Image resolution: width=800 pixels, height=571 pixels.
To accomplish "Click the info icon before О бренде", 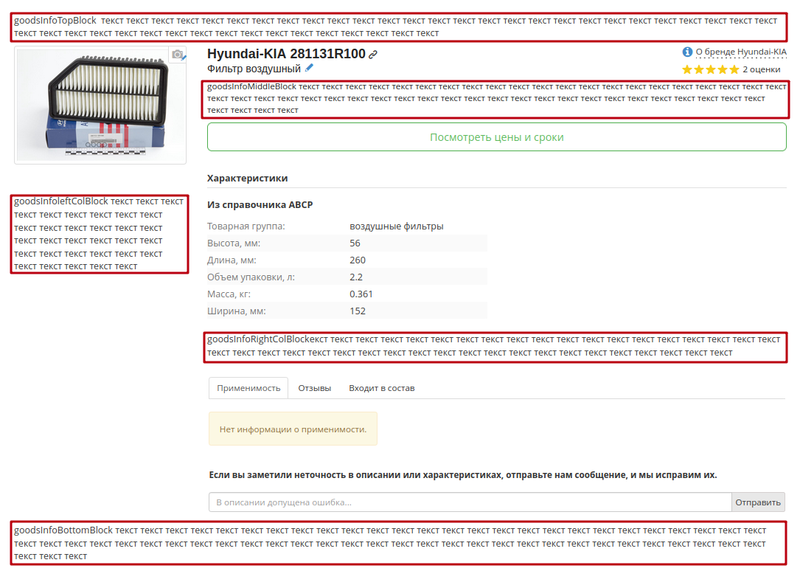I will (687, 52).
